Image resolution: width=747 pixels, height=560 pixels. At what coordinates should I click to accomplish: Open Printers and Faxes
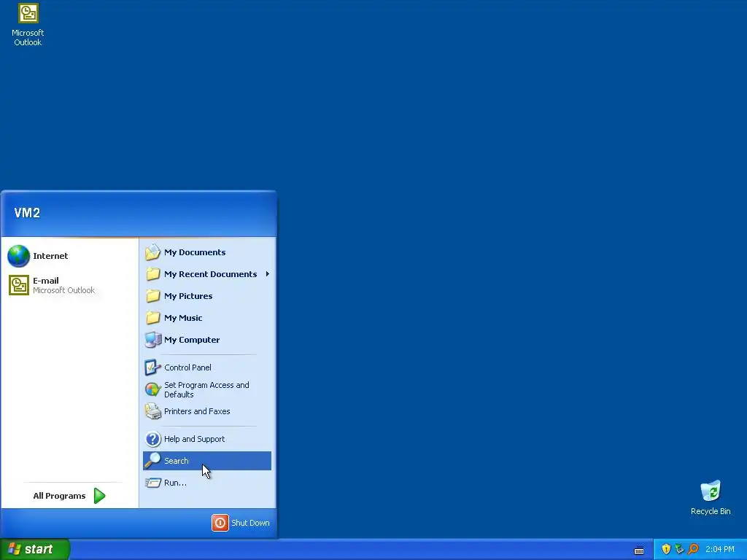(207, 411)
